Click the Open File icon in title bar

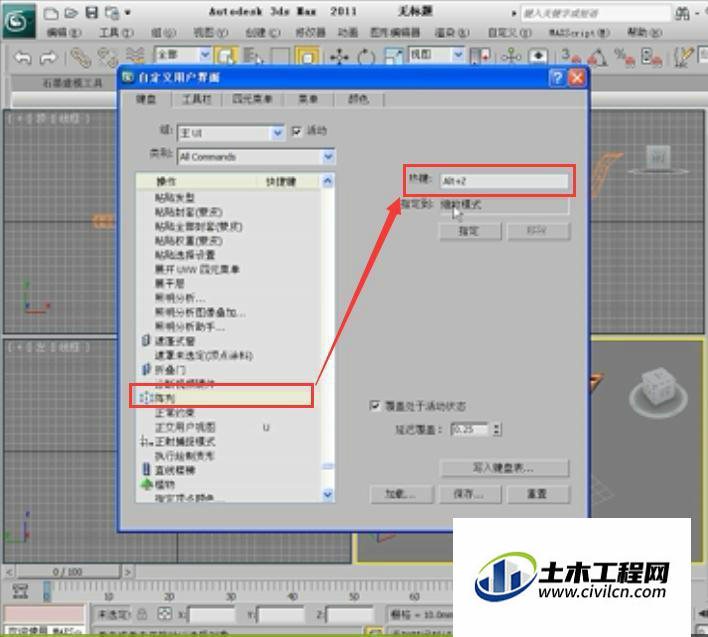[x=71, y=13]
